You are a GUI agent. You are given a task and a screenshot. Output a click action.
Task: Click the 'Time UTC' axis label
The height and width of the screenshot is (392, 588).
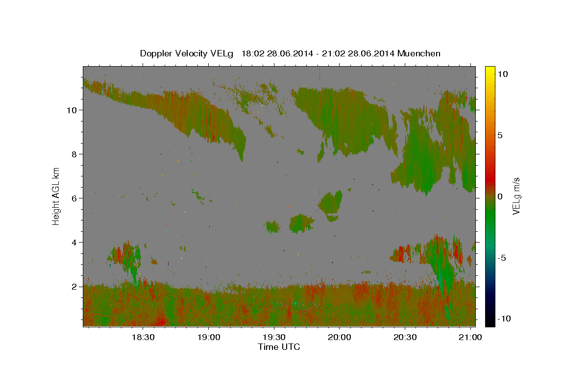[x=279, y=347]
